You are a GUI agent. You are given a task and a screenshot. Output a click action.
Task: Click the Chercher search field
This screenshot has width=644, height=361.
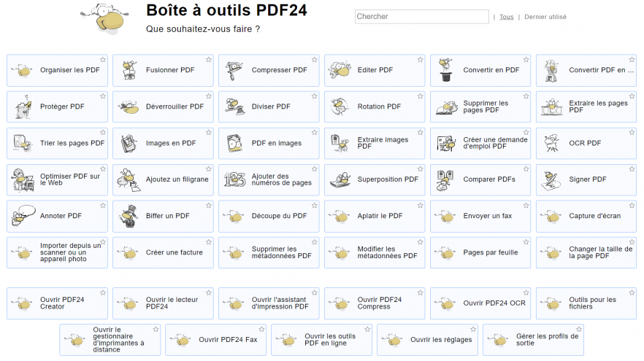(x=422, y=17)
